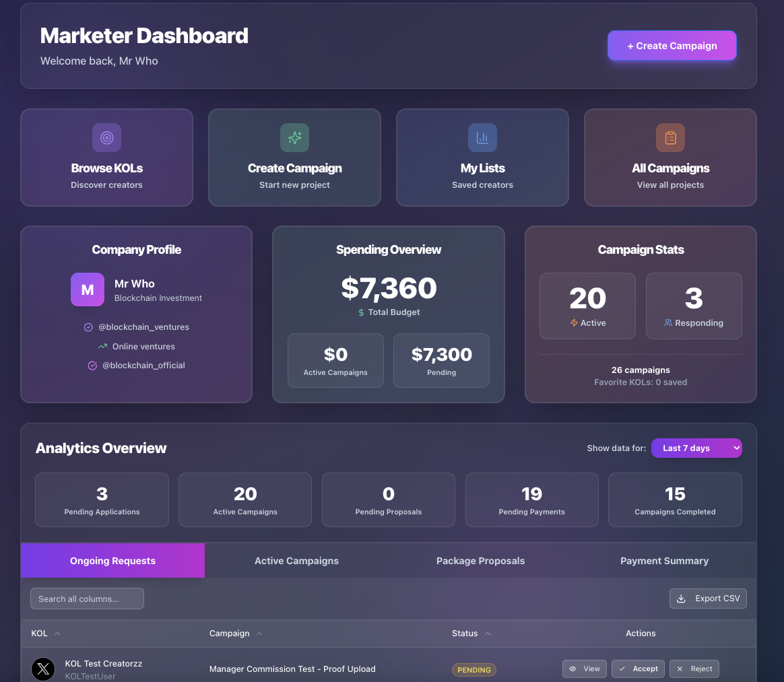Click the eye icon on the View button
This screenshot has width=784, height=682.
pos(573,669)
